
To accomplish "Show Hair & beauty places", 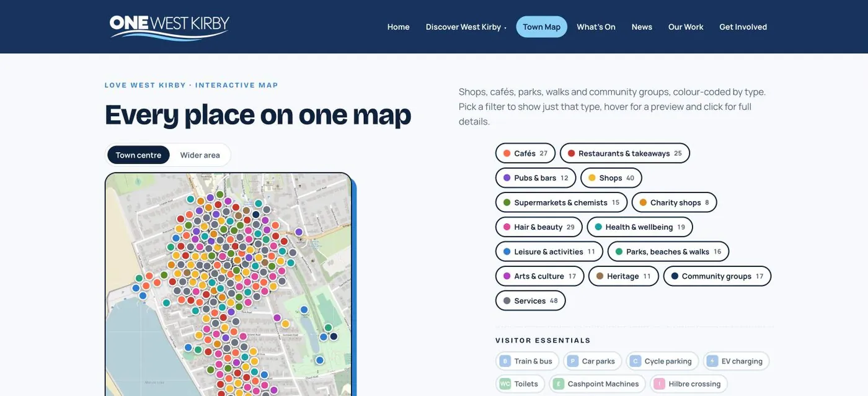I will (x=539, y=227).
